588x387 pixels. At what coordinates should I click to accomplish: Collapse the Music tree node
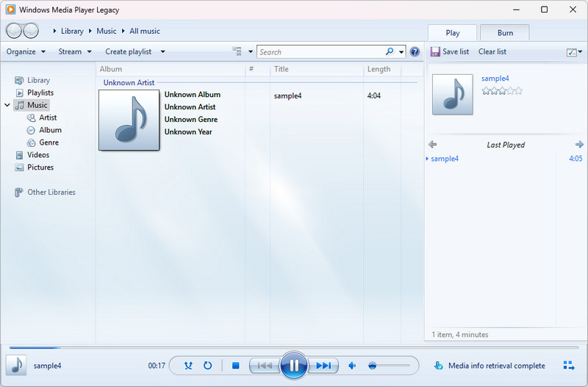tap(7, 105)
